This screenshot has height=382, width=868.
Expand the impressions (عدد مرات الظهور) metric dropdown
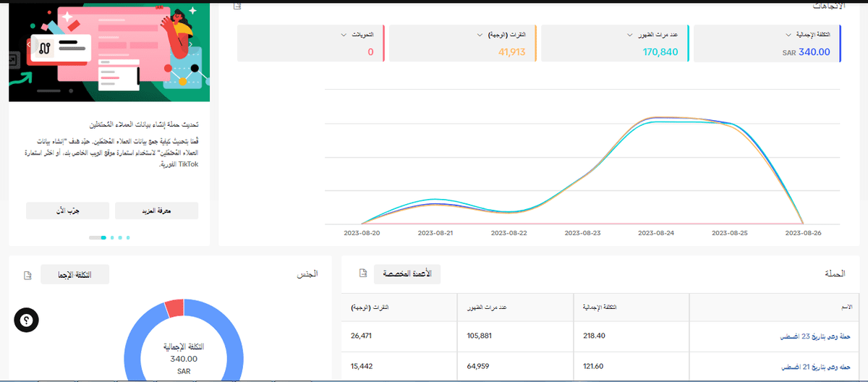click(x=631, y=35)
